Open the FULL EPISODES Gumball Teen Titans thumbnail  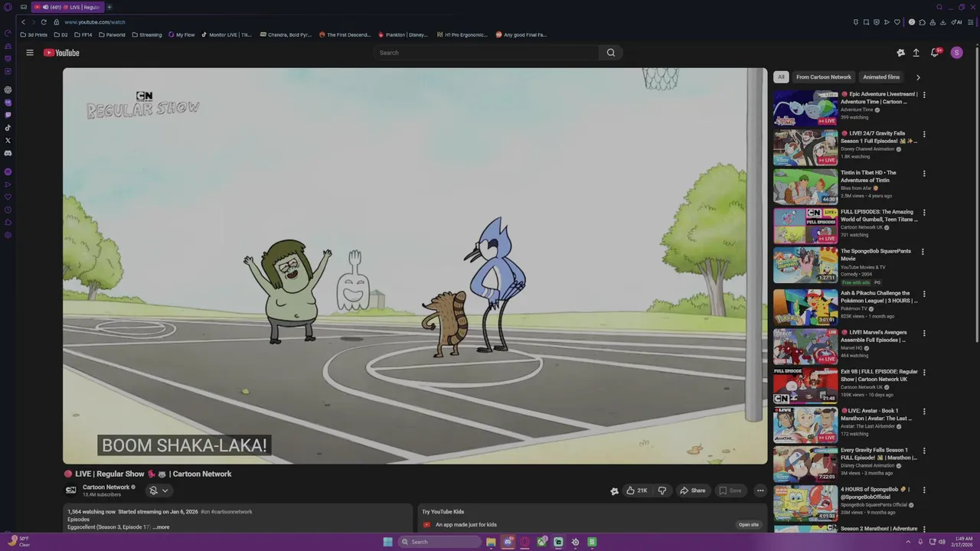tap(805, 226)
